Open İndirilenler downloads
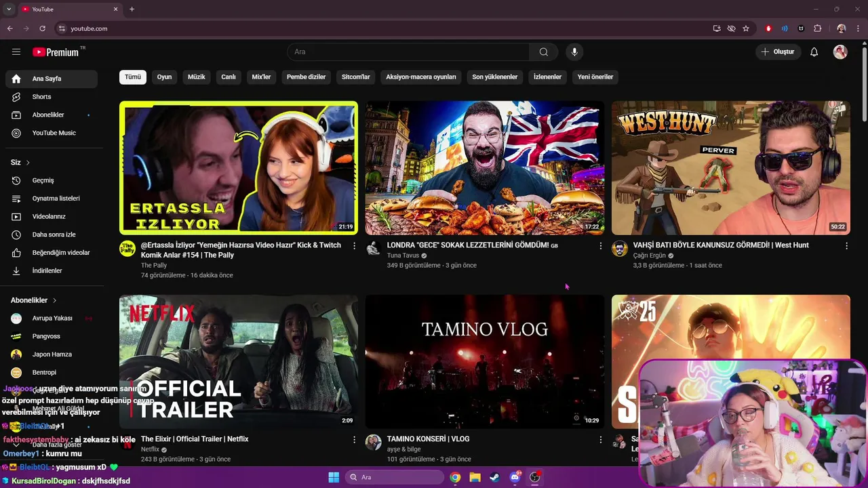 52,270
